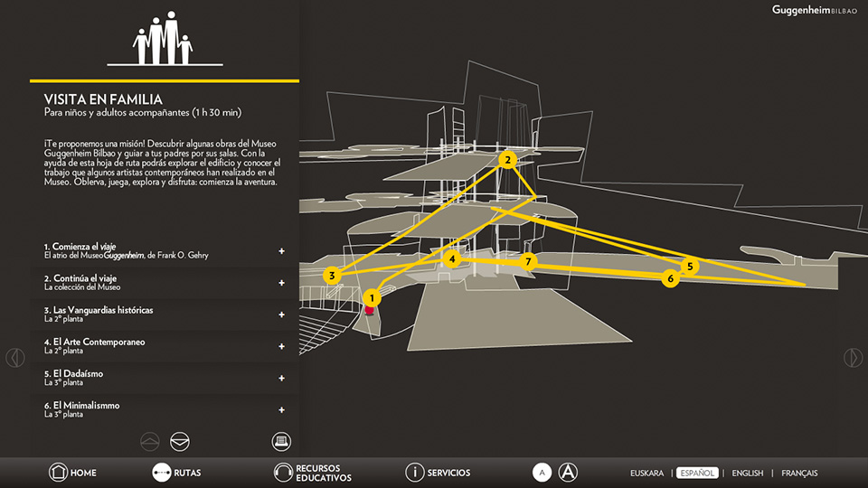The height and width of the screenshot is (488, 868).
Task: Click '1. Comienza el viaje' title
Action: 80,246
